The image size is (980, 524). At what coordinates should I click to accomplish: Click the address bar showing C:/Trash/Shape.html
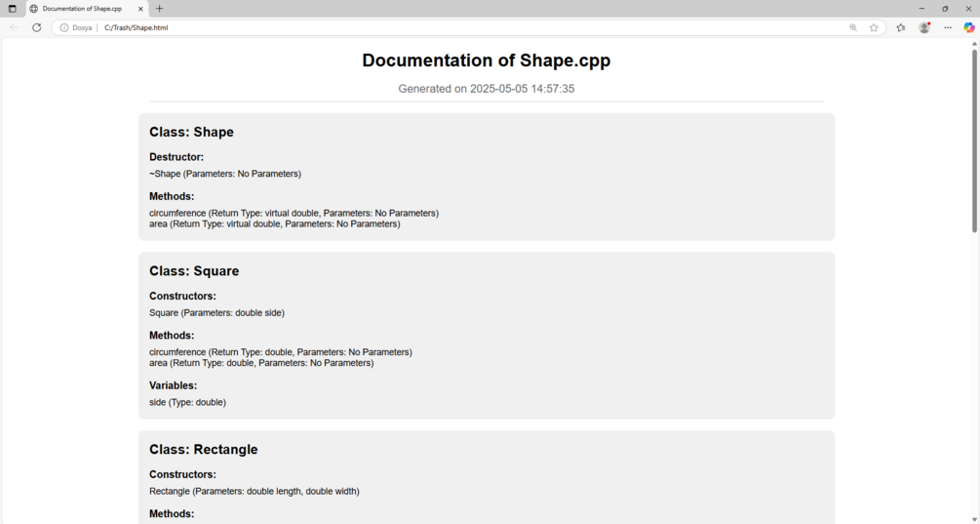(390, 28)
